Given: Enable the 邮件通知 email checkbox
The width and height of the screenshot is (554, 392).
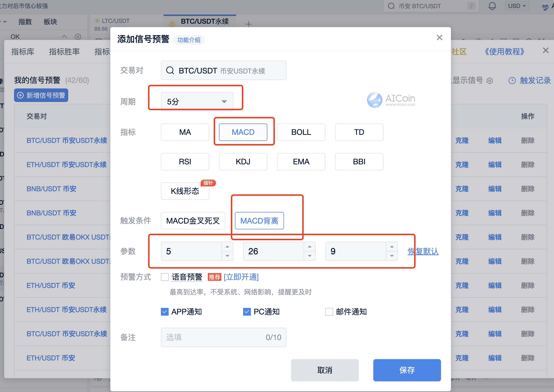Looking at the screenshot, I should tap(329, 312).
